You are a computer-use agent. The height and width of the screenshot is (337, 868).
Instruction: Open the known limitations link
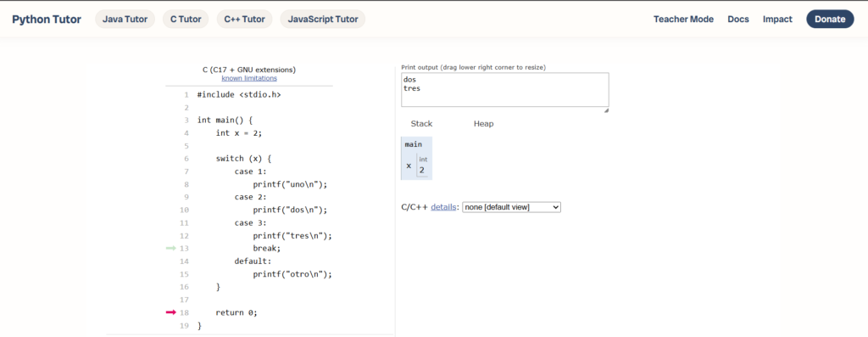249,79
